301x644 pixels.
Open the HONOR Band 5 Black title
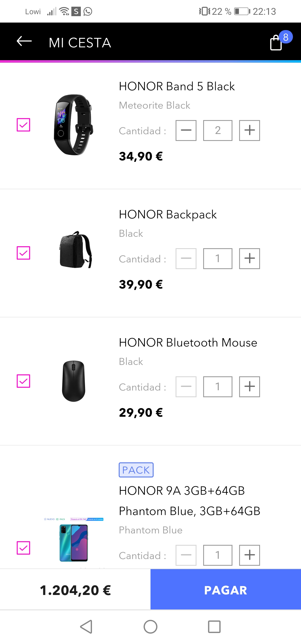177,86
